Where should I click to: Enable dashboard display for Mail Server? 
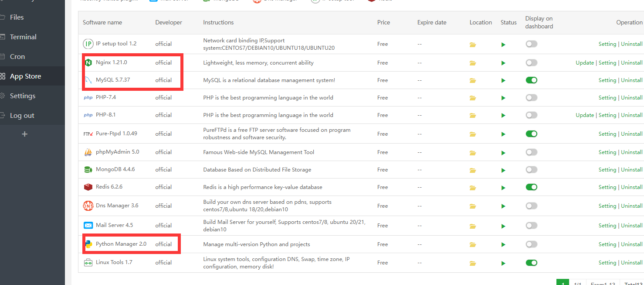[x=531, y=225]
